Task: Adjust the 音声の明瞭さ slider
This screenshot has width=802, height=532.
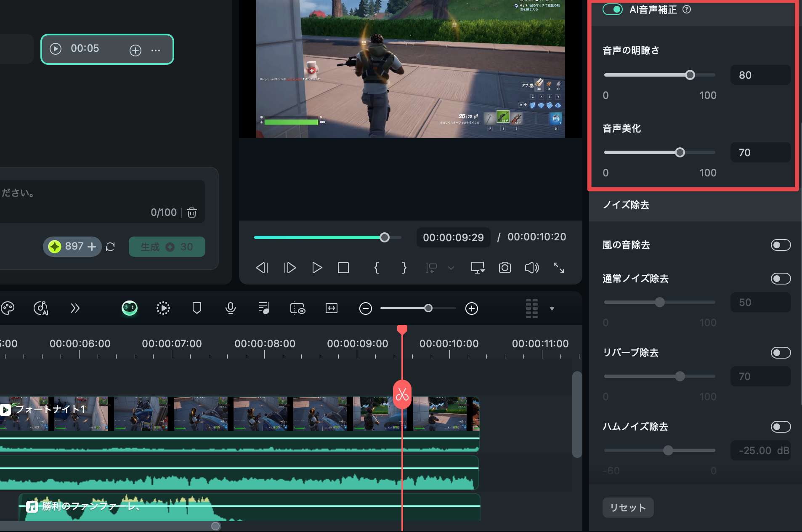Action: [x=690, y=75]
